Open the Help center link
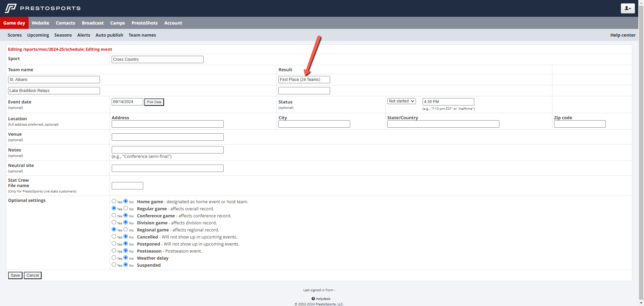The image size is (644, 306). pyautogui.click(x=623, y=35)
